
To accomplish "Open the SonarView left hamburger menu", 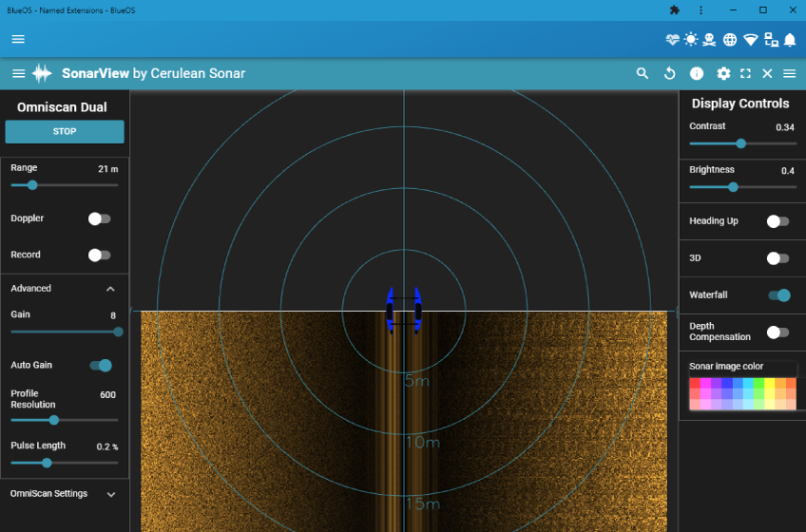I will click(x=18, y=73).
